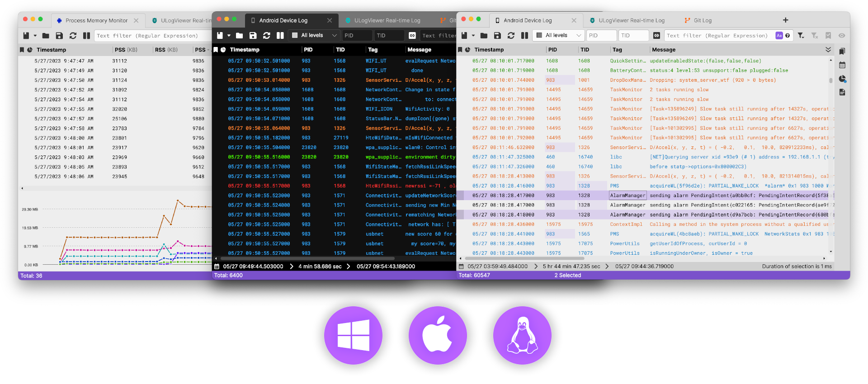The width and height of the screenshot is (868, 384).
Task: Add a new tab with the plus button
Action: (x=786, y=20)
